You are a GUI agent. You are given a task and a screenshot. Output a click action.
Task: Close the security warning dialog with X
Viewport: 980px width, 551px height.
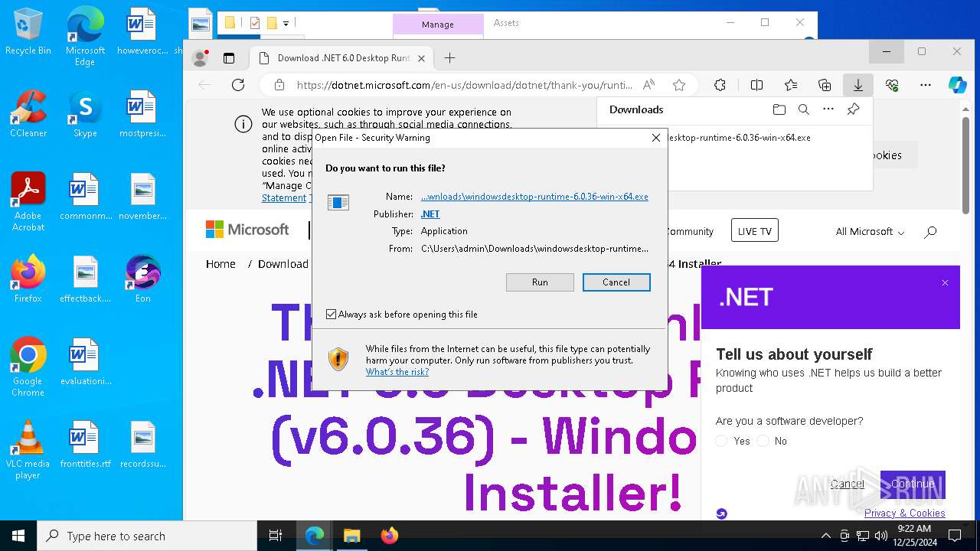click(655, 138)
